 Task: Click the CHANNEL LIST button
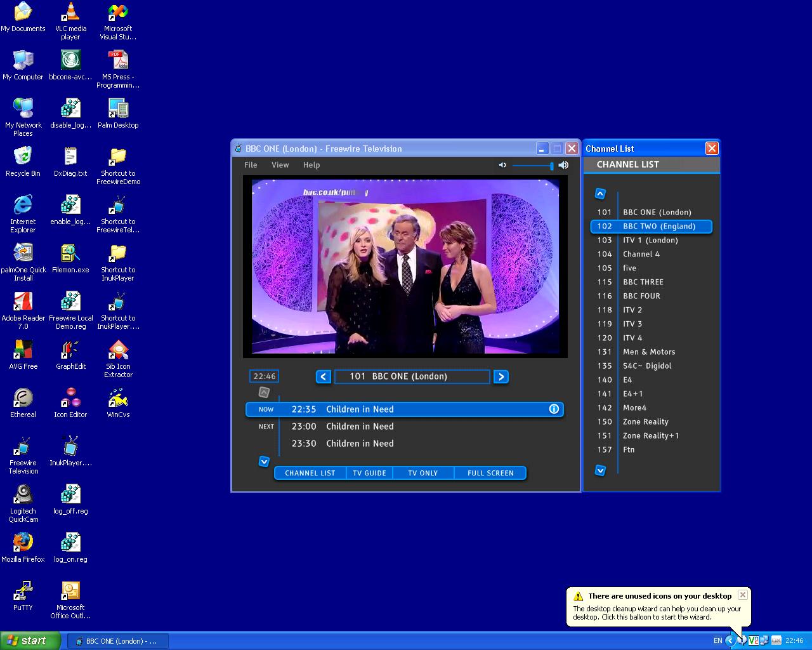click(310, 473)
